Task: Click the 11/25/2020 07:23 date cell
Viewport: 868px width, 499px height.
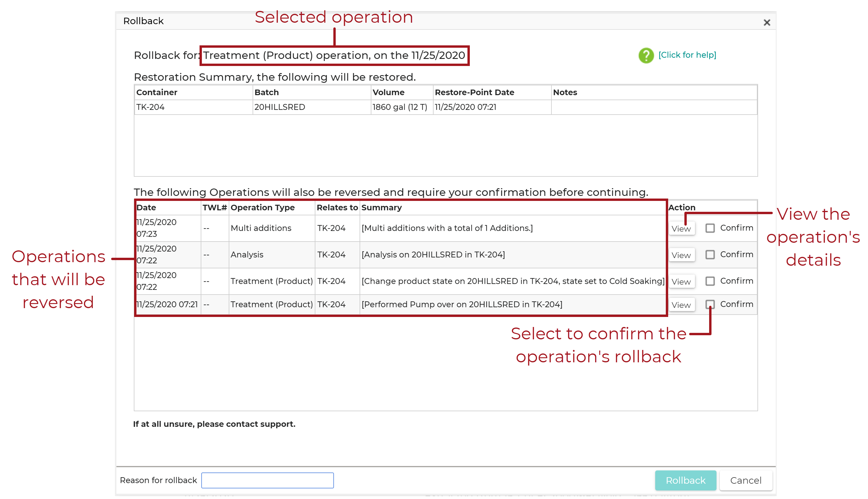Action: [x=168, y=228]
